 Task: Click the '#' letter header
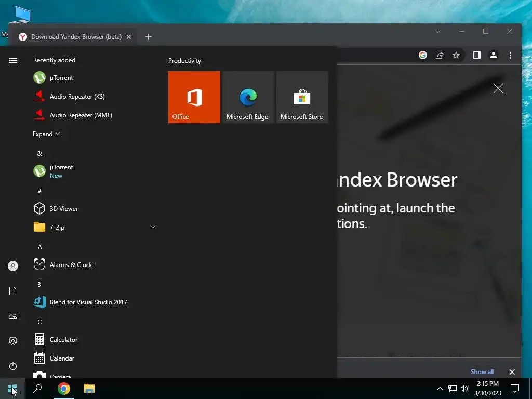(x=39, y=191)
